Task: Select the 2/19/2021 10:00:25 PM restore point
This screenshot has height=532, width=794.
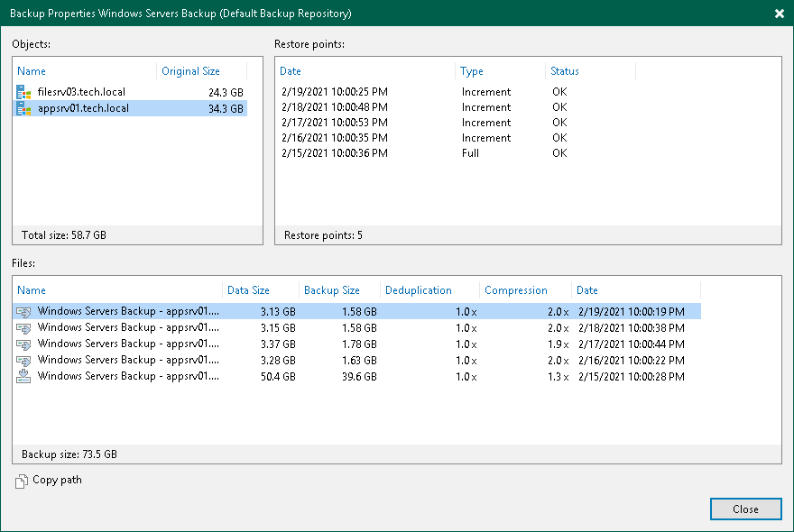Action: [335, 92]
